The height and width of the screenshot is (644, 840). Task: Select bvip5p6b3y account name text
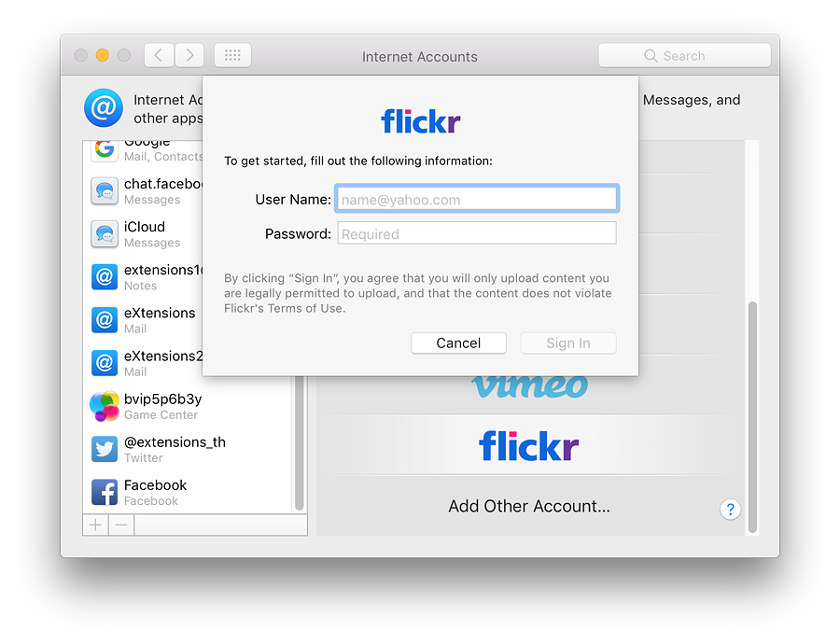(x=162, y=399)
